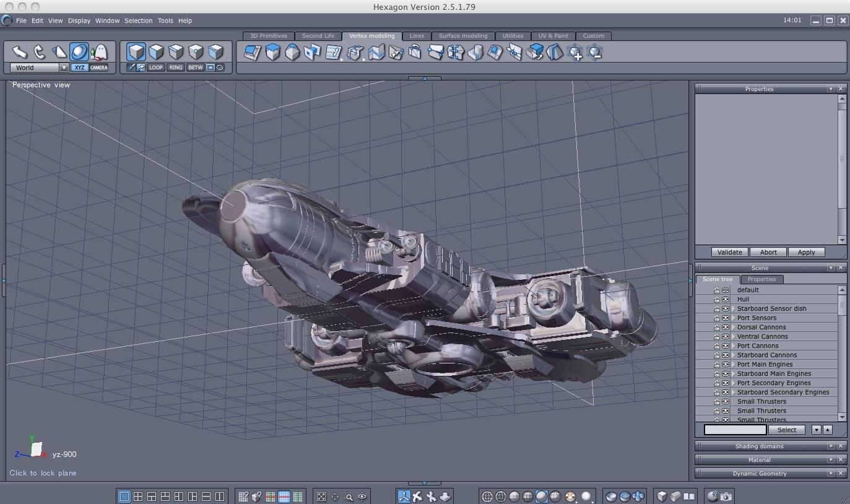The height and width of the screenshot is (504, 850).
Task: Click the LOOP selection button
Action: [156, 67]
